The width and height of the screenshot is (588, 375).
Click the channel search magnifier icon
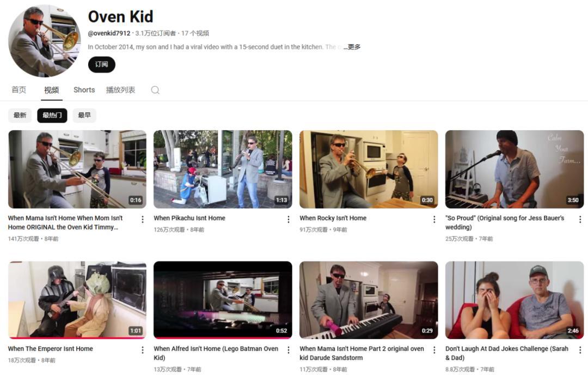[155, 90]
